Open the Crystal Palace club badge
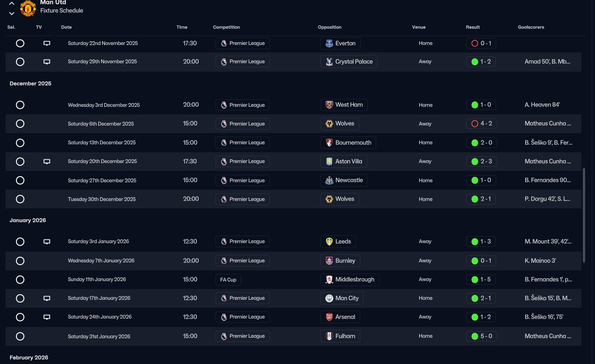 click(329, 62)
